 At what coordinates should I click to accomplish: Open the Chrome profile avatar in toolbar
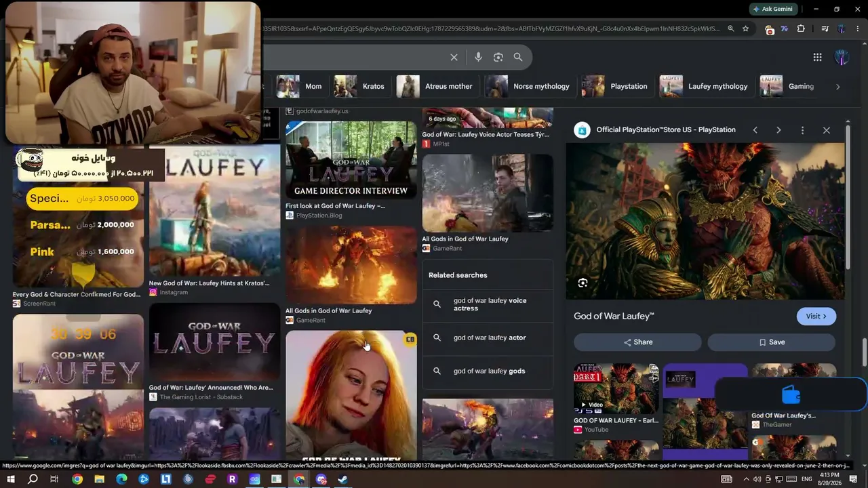click(x=842, y=29)
